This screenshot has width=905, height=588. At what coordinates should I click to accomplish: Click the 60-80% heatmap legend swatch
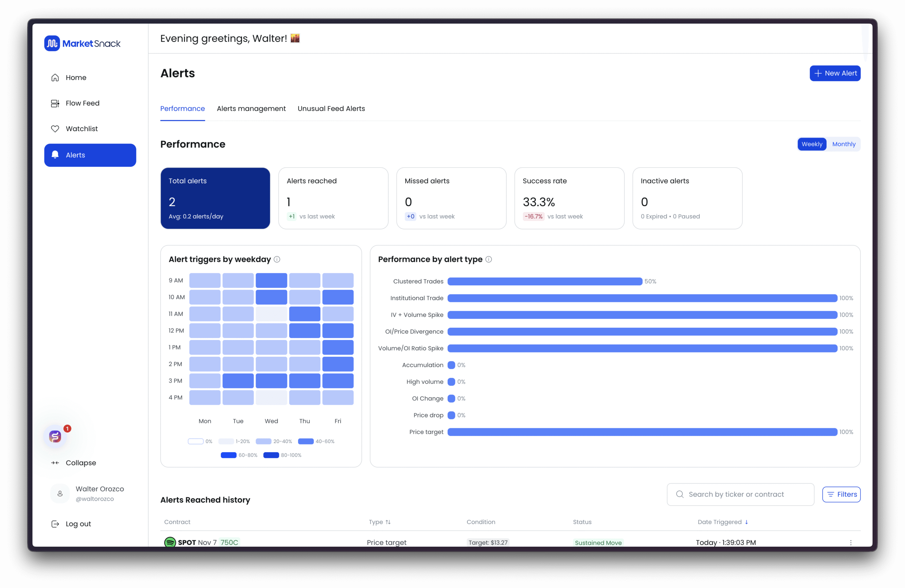tap(228, 455)
